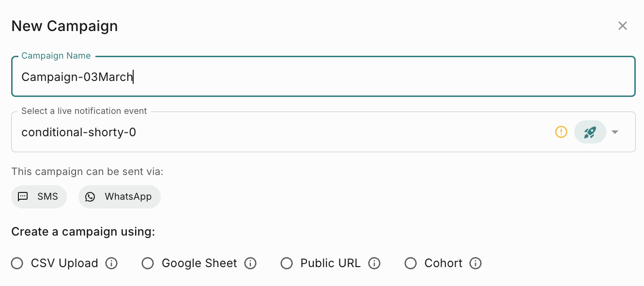
Task: Expand the live notification event dropdown arrow
Action: pyautogui.click(x=615, y=132)
